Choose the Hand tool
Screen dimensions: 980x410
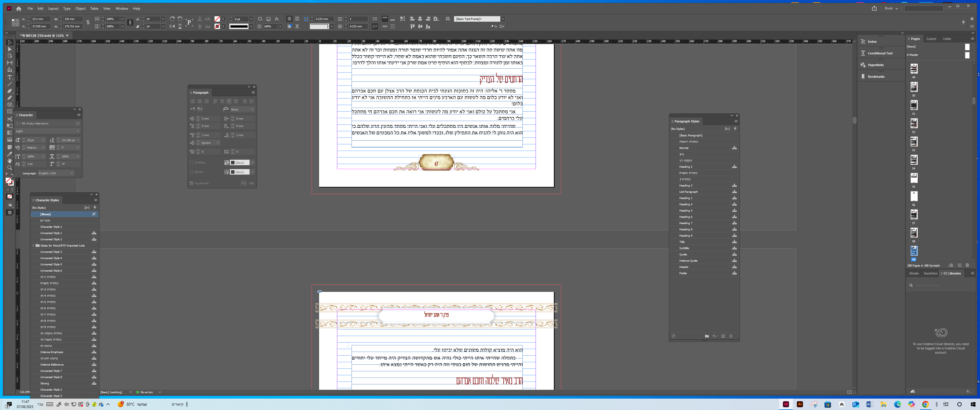(x=9, y=161)
